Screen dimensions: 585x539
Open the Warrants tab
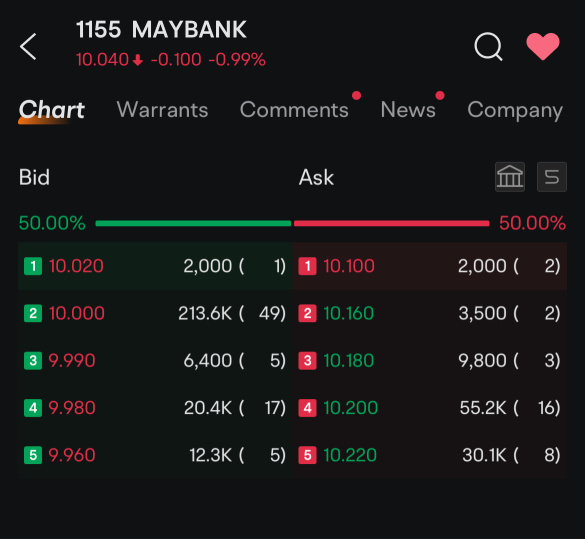pyautogui.click(x=162, y=110)
